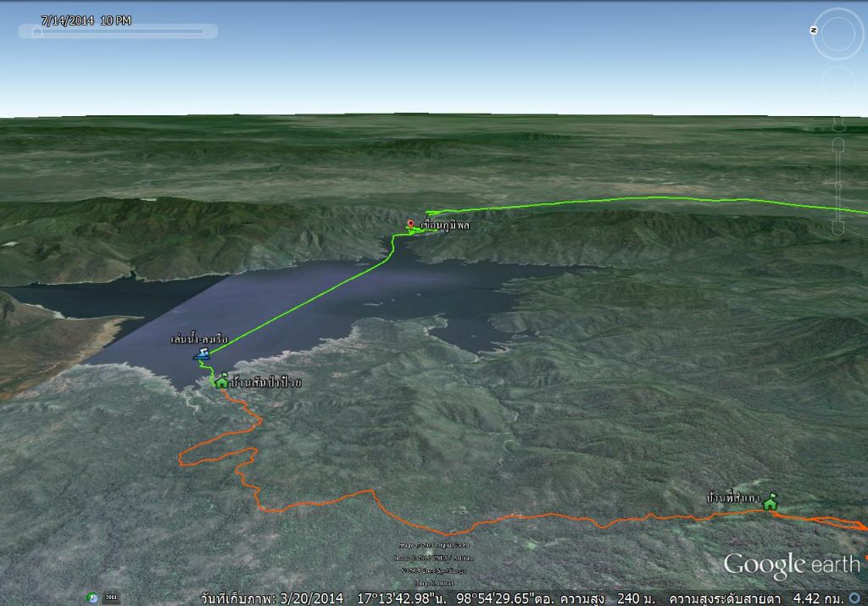Click the '7/14/2014 10 PM' time label
This screenshot has height=606, width=868.
[x=86, y=20]
